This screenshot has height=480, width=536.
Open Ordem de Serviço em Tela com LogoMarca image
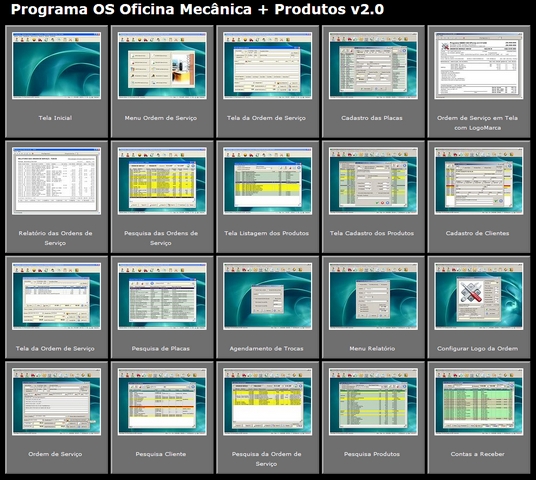(x=479, y=65)
